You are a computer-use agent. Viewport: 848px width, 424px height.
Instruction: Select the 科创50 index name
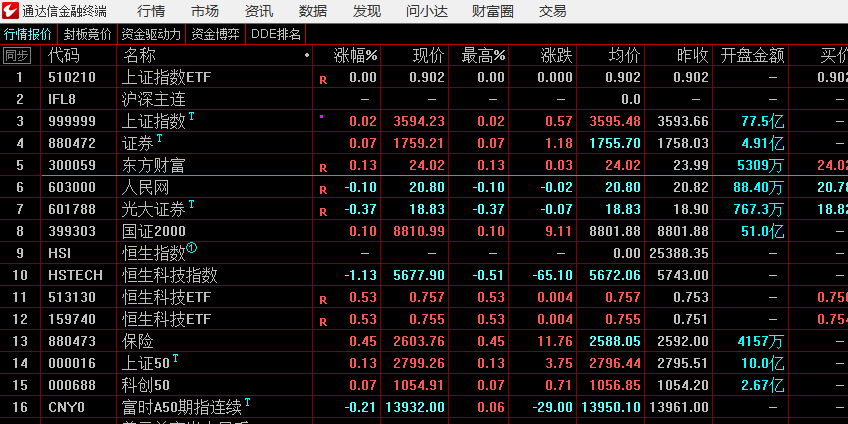click(146, 385)
